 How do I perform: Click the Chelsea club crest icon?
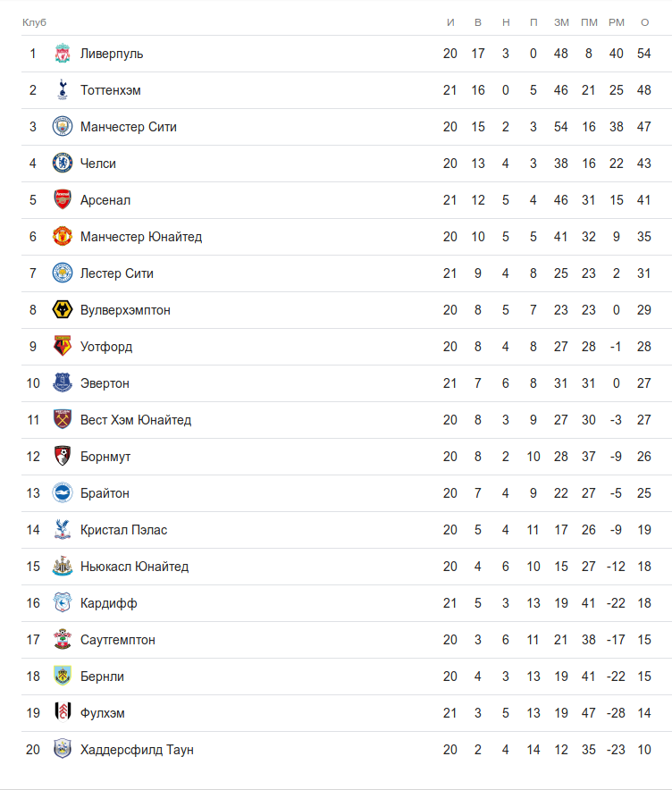(62, 164)
